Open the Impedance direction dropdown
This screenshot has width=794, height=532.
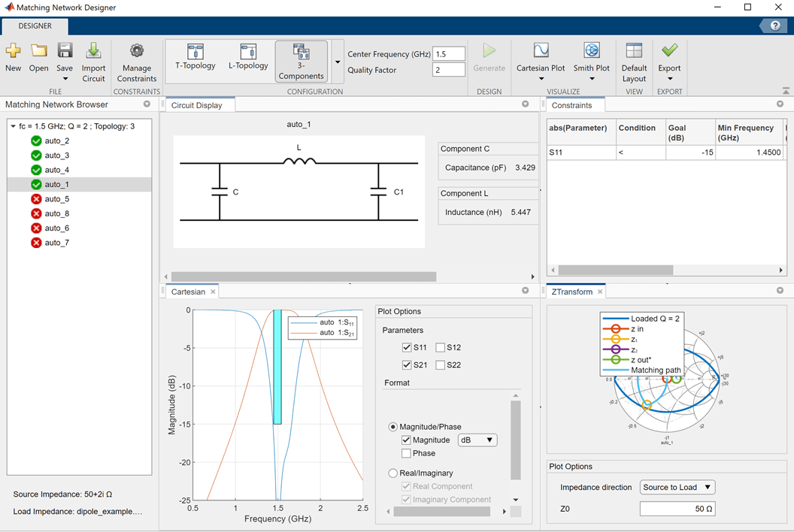[677, 487]
